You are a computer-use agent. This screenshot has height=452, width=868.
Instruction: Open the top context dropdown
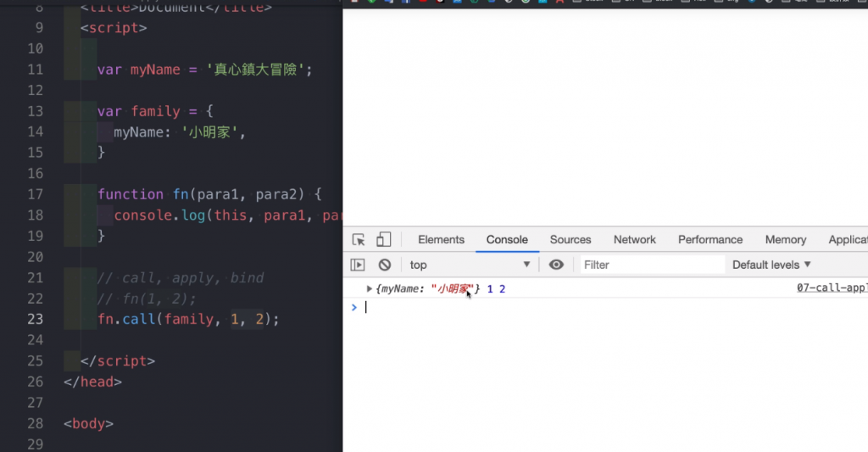click(470, 265)
